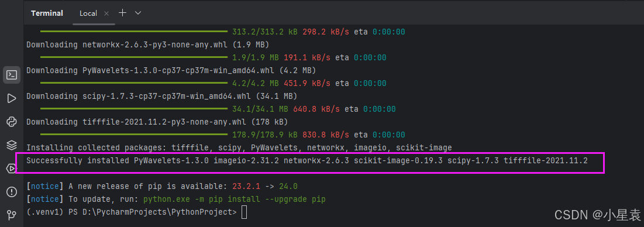Click the tifffile download progress bar
Image resolution: width=644 pixels, height=227 pixels.
[134, 135]
